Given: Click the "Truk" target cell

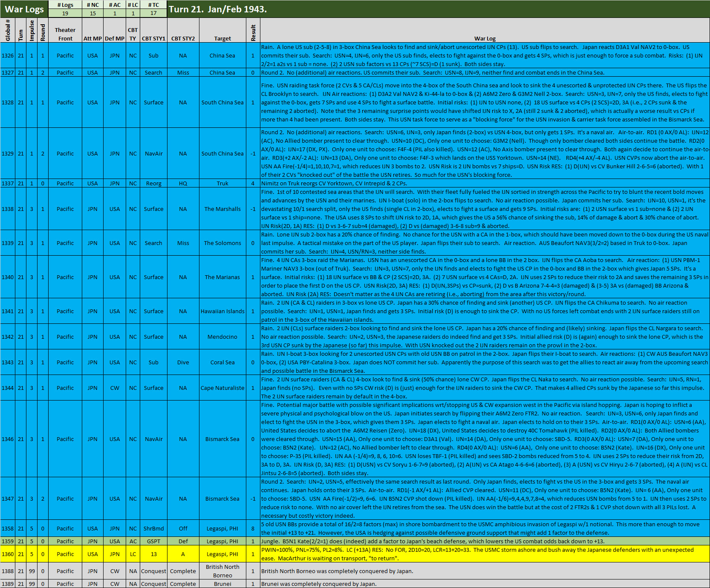Looking at the screenshot, I should point(222,183).
